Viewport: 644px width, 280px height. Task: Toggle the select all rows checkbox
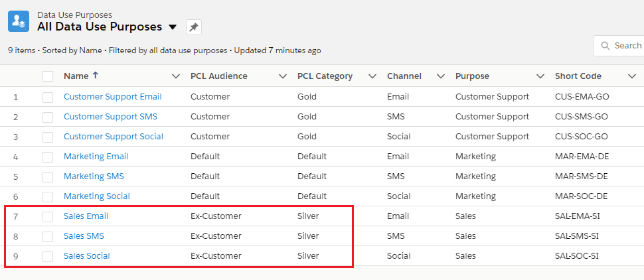click(48, 76)
